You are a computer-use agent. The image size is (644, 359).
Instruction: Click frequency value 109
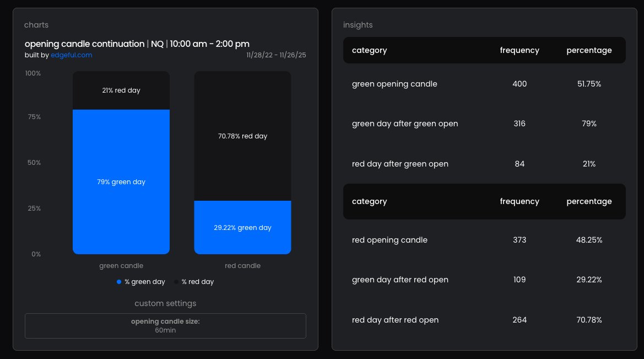(x=519, y=280)
